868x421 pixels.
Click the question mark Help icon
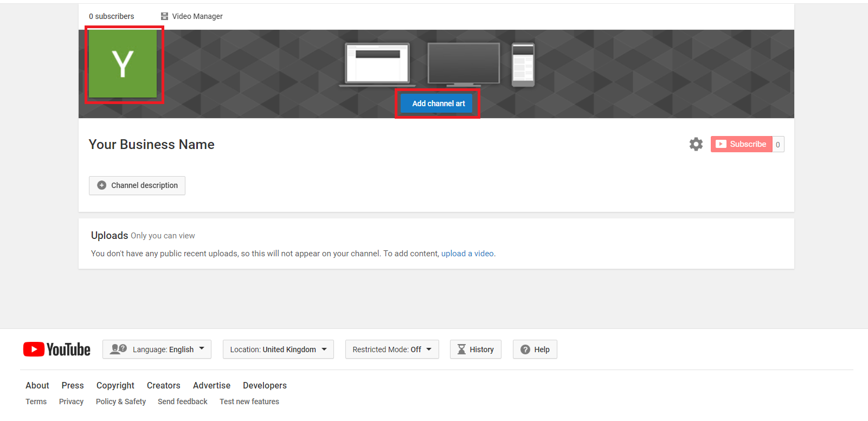(x=525, y=349)
